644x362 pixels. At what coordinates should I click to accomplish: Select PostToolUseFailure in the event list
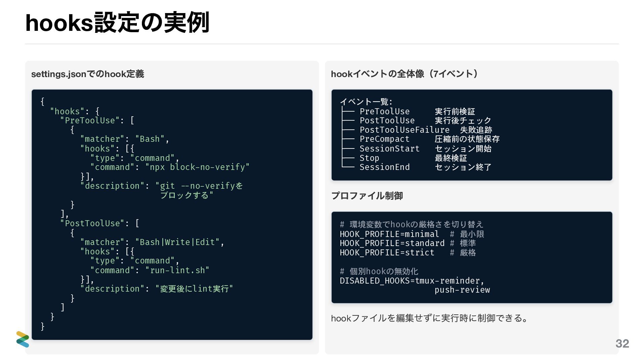[404, 130]
